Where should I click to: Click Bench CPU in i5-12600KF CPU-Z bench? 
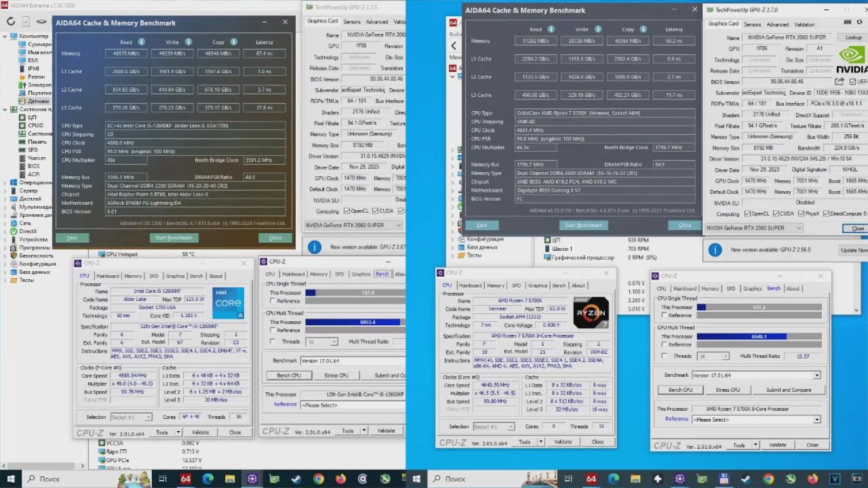click(x=289, y=375)
